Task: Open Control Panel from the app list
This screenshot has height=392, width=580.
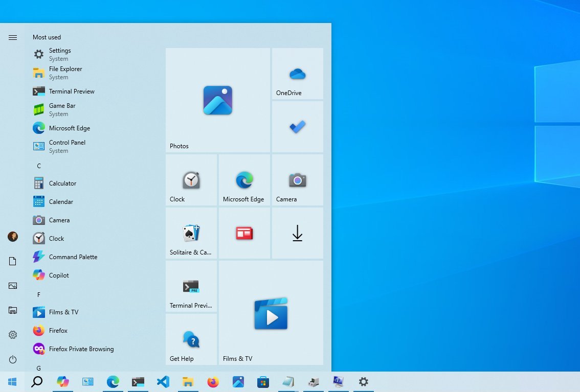Action: click(x=94, y=147)
